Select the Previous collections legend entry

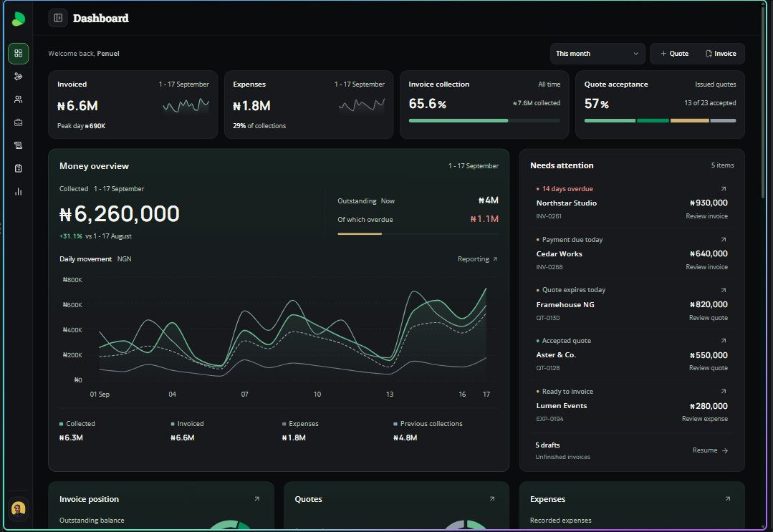[x=428, y=424]
